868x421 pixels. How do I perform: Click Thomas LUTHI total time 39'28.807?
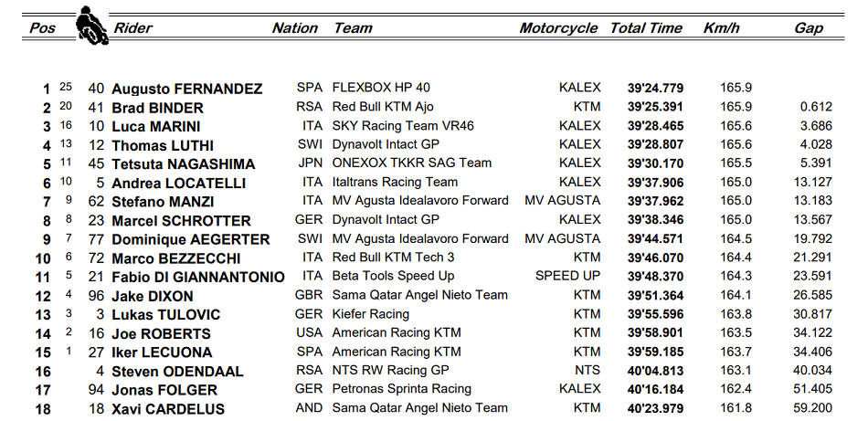coord(655,145)
